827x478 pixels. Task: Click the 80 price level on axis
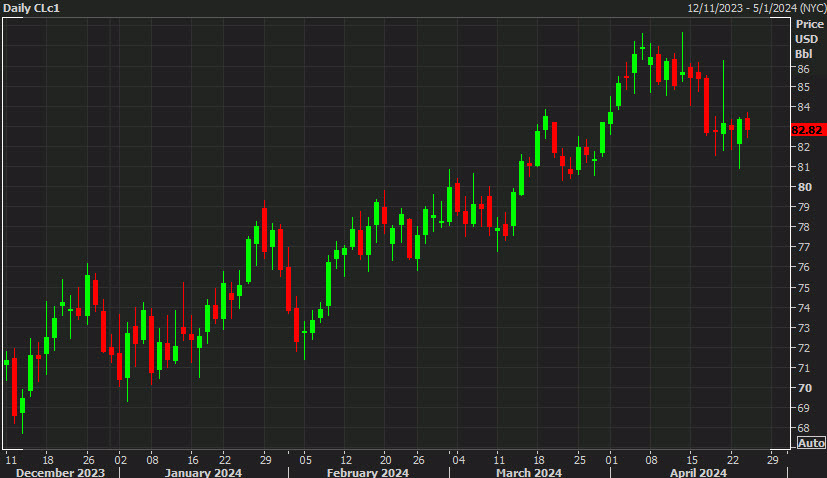click(x=802, y=187)
